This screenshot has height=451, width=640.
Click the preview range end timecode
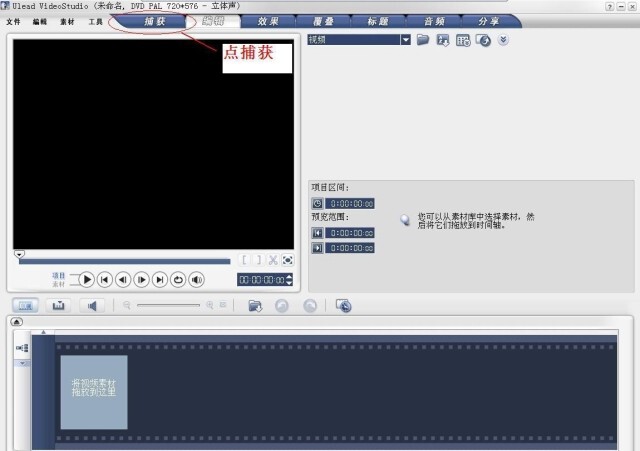tap(350, 248)
